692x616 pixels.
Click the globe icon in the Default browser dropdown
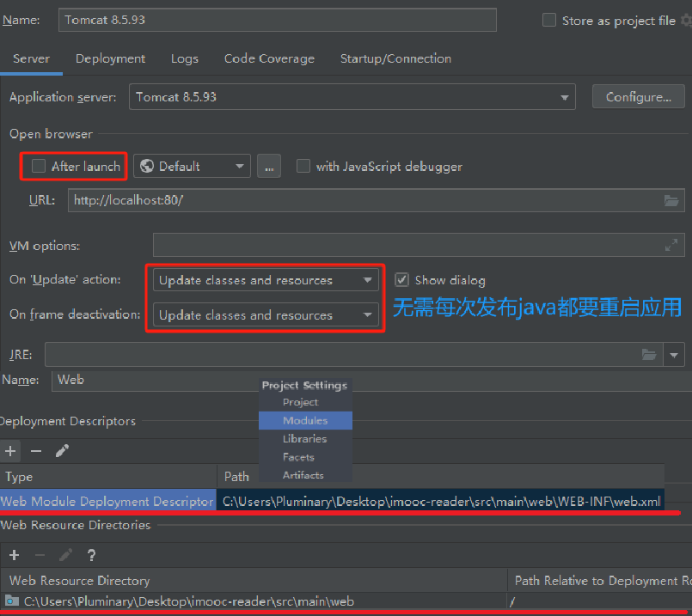(147, 166)
